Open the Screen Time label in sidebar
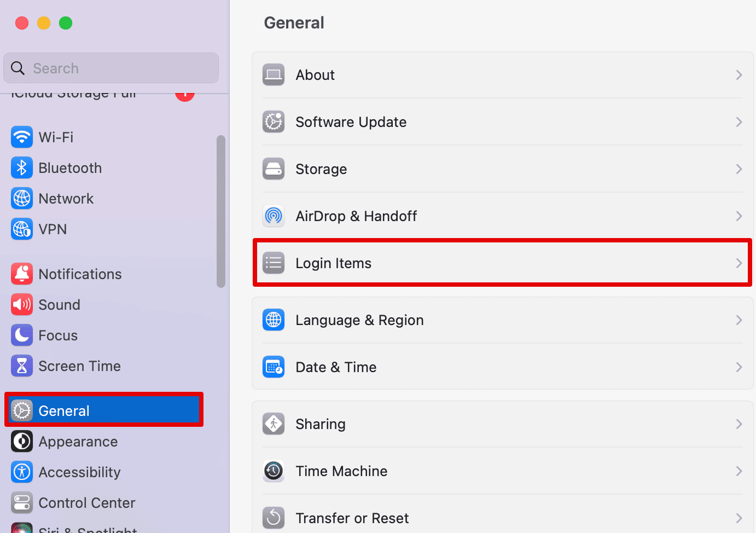This screenshot has width=756, height=533. pyautogui.click(x=80, y=366)
